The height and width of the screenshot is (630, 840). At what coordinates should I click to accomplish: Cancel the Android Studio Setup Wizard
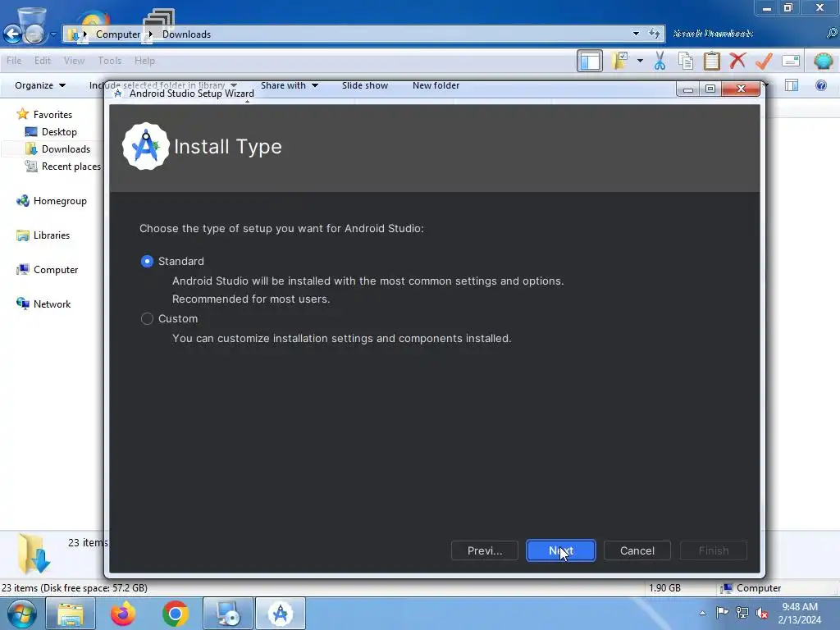[637, 550]
